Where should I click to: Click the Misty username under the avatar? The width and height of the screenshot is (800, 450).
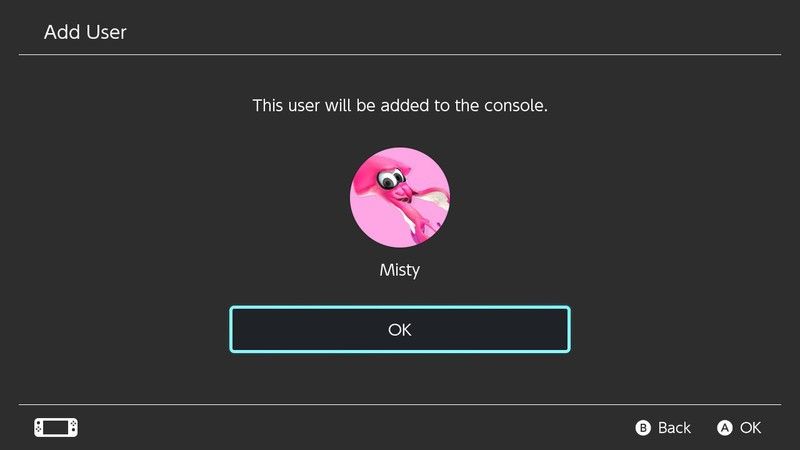click(399, 270)
